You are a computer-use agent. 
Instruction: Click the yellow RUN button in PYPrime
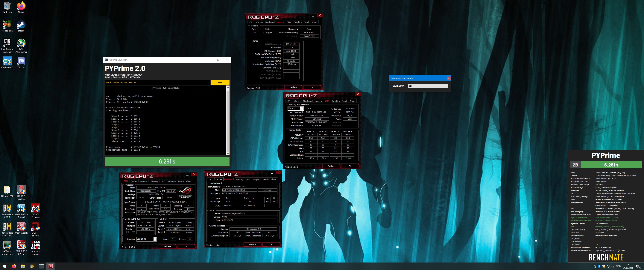coord(220,82)
